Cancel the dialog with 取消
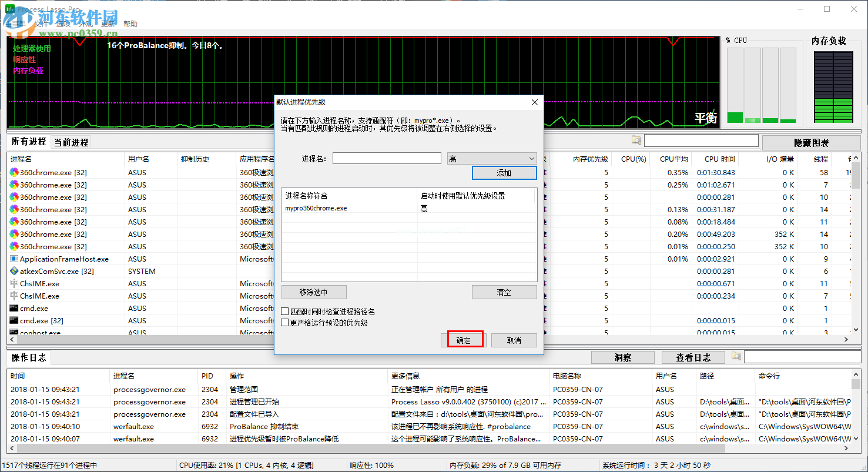 pyautogui.click(x=514, y=340)
